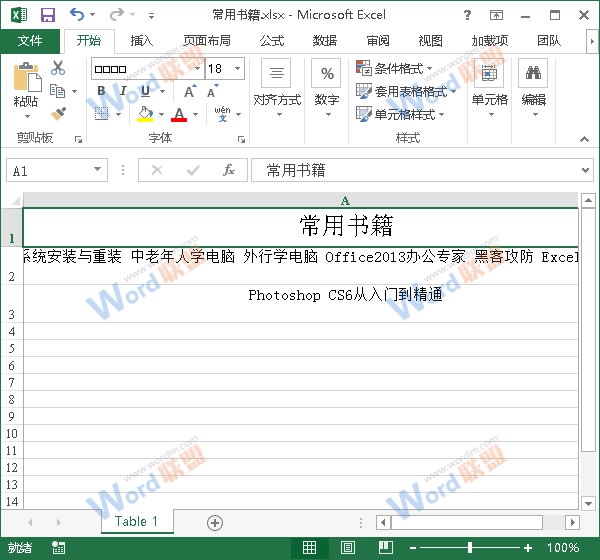This screenshot has width=600, height=560.
Task: Click the Redo arrow icon
Action: coord(117,15)
